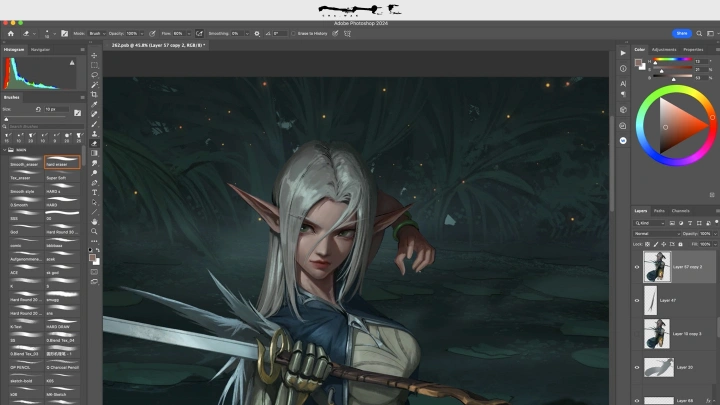
Task: Select the Hand tool
Action: pos(94,222)
